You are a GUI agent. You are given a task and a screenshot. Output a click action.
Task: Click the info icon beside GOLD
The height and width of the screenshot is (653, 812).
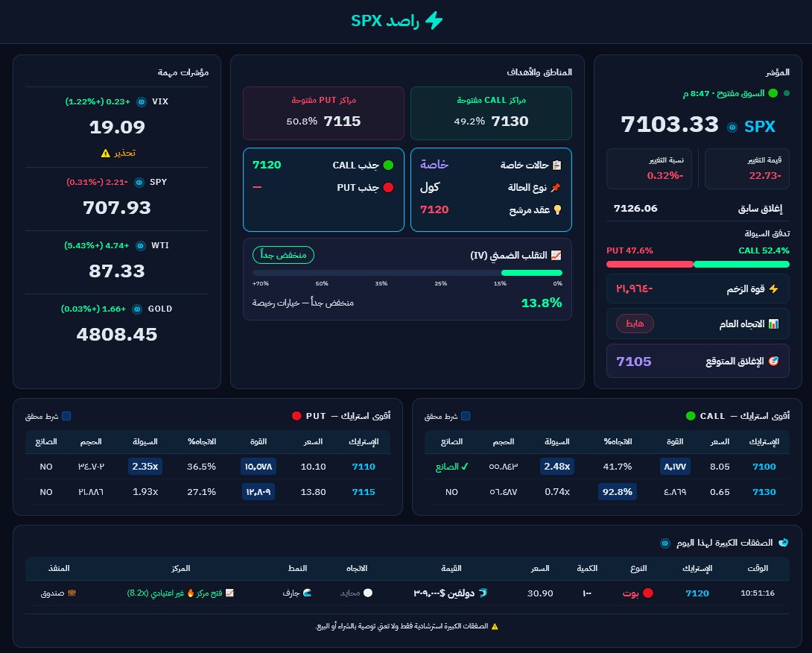[137, 309]
